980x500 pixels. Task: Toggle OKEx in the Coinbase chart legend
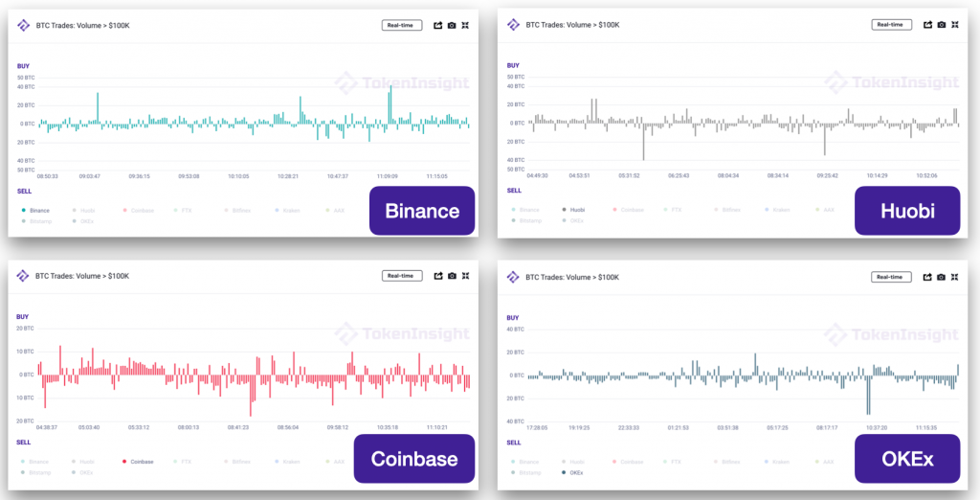click(83, 472)
